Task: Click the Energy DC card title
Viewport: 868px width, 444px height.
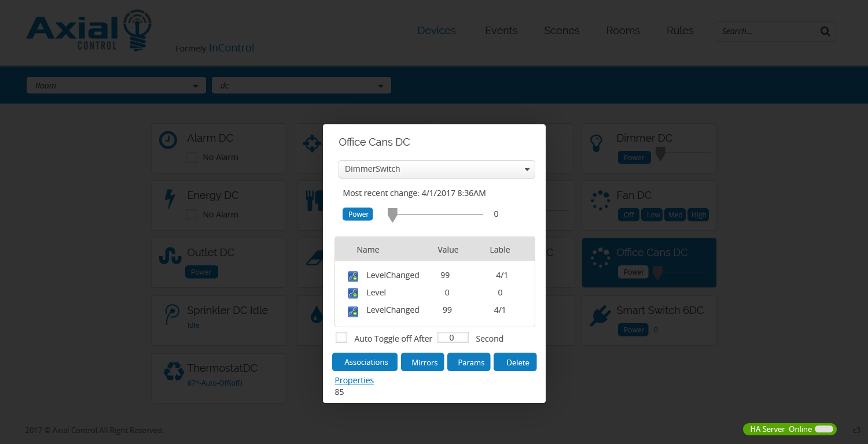Action: point(213,195)
